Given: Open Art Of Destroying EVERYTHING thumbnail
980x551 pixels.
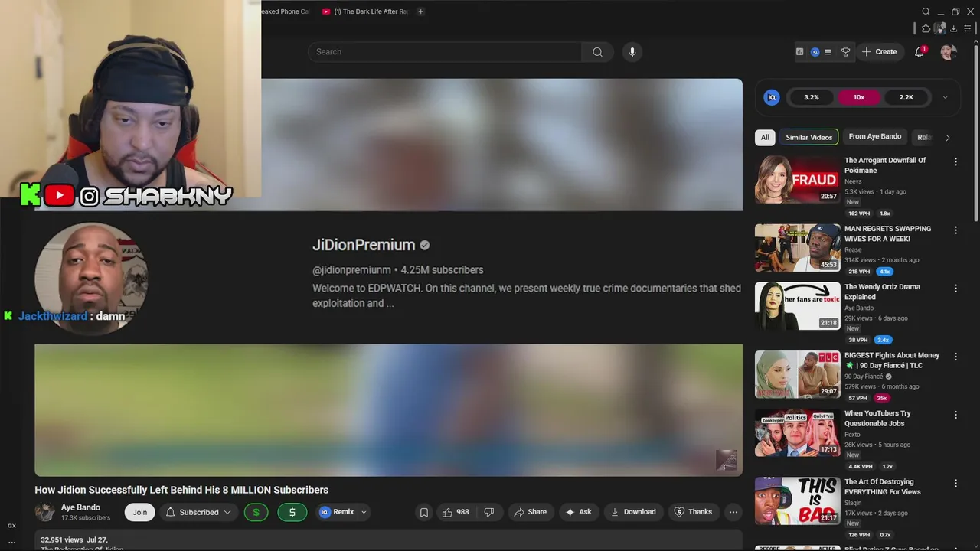Looking at the screenshot, I should [797, 501].
